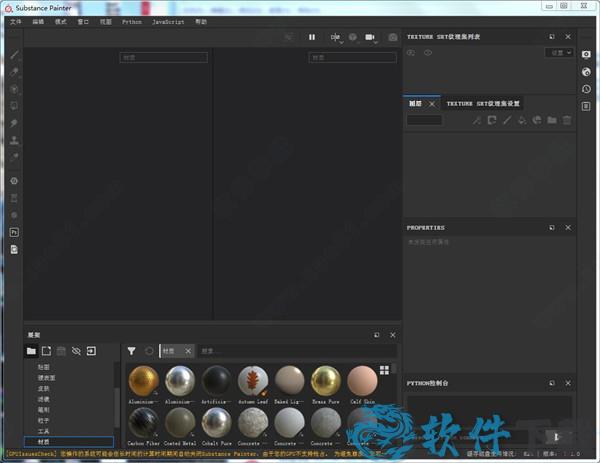Undock the Texture Set list panel

[x=552, y=37]
